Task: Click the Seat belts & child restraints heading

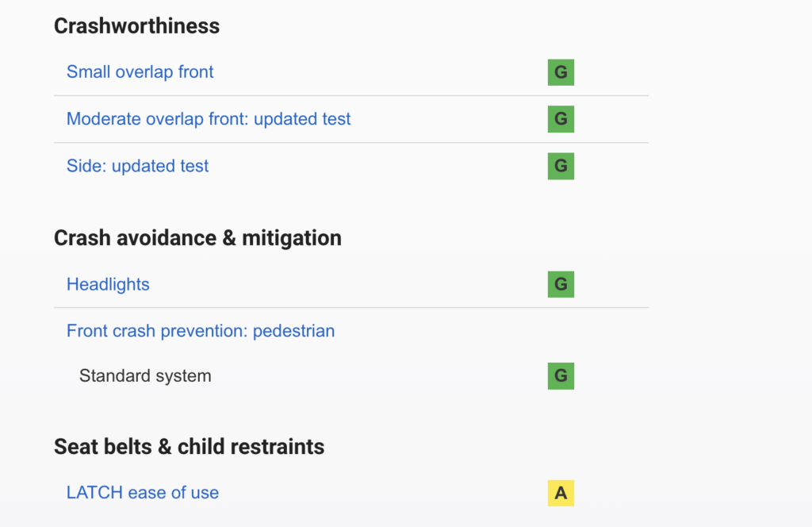Action: [x=189, y=447]
